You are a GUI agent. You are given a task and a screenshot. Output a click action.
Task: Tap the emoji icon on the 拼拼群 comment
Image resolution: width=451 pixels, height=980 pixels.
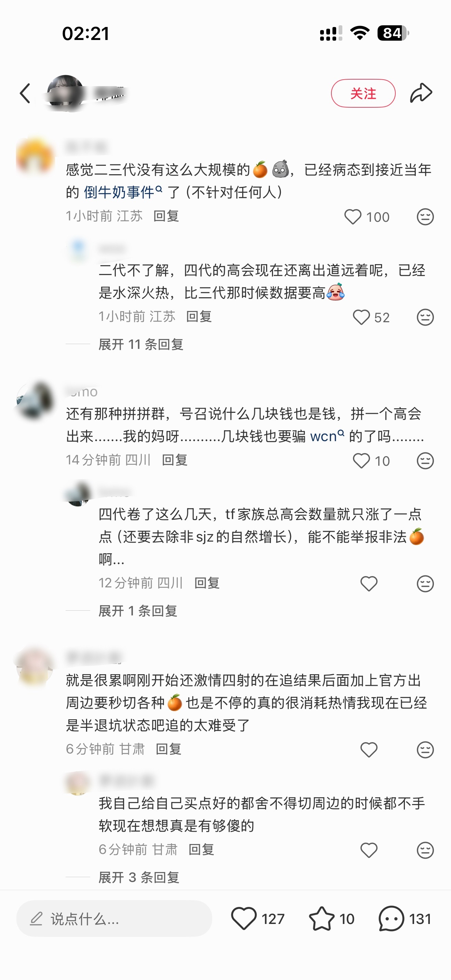[x=425, y=461]
